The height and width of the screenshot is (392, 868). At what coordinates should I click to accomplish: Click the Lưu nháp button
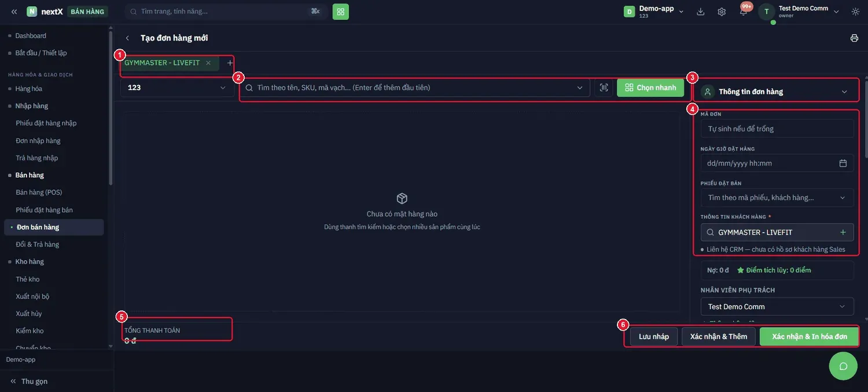654,336
